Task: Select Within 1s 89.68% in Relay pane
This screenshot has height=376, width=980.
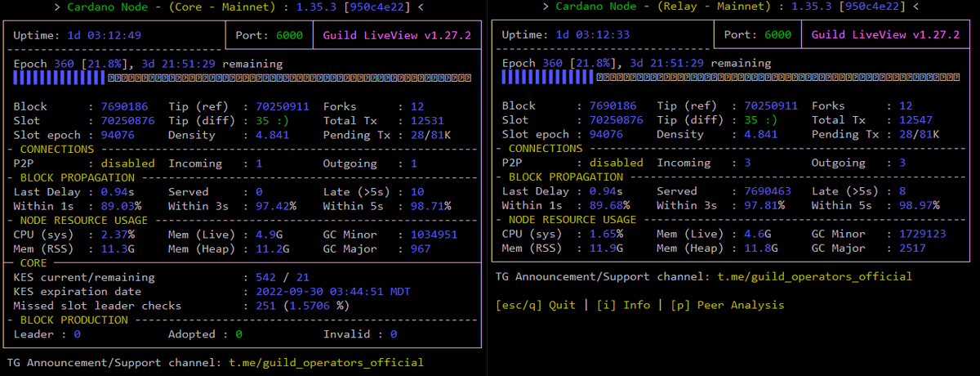Action: click(x=609, y=206)
